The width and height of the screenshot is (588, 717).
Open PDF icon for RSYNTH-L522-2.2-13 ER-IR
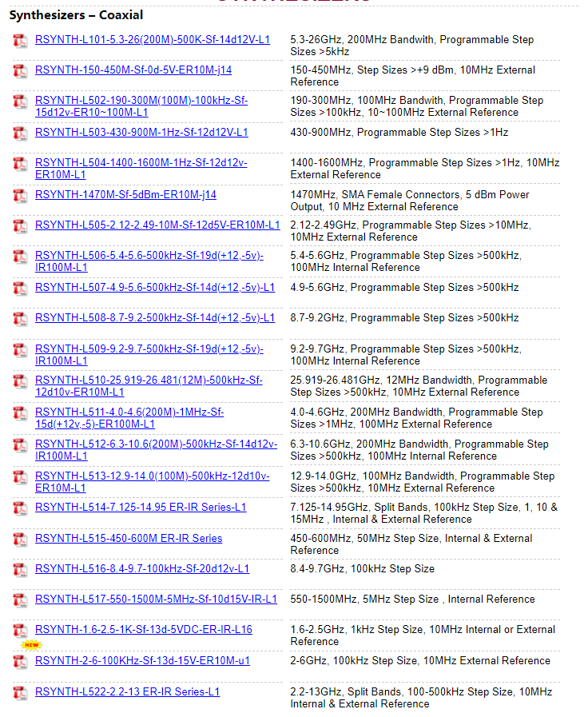20,694
